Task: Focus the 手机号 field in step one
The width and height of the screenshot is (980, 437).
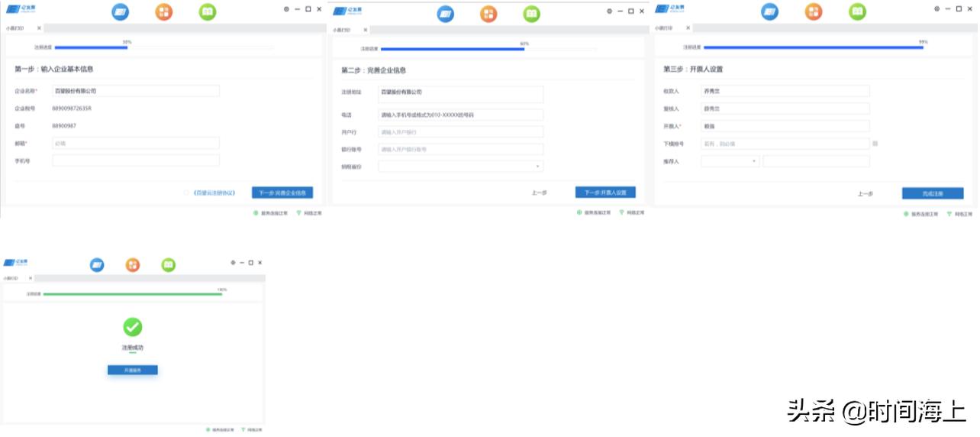Action: (136, 160)
